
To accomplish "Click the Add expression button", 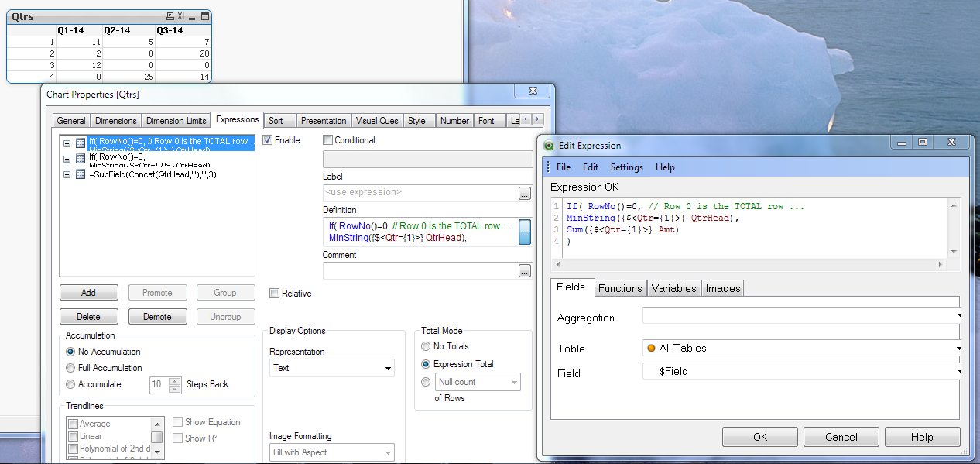I will pyautogui.click(x=89, y=293).
